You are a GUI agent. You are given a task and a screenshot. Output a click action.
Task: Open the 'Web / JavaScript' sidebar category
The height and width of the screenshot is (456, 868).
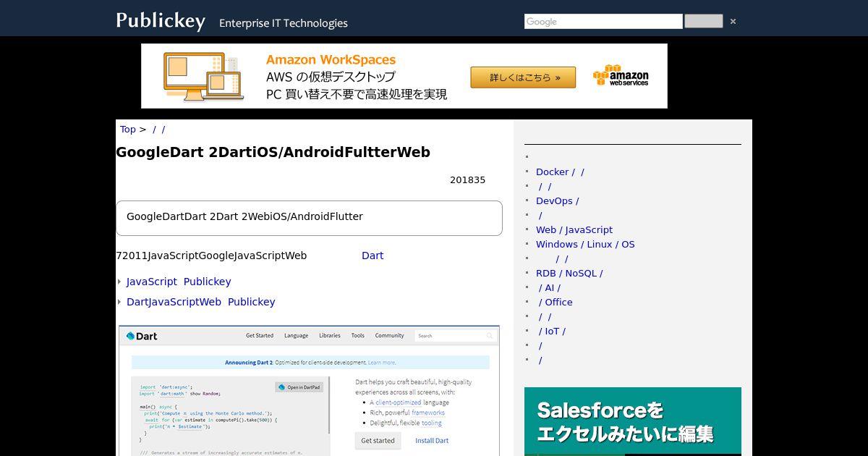(x=574, y=230)
